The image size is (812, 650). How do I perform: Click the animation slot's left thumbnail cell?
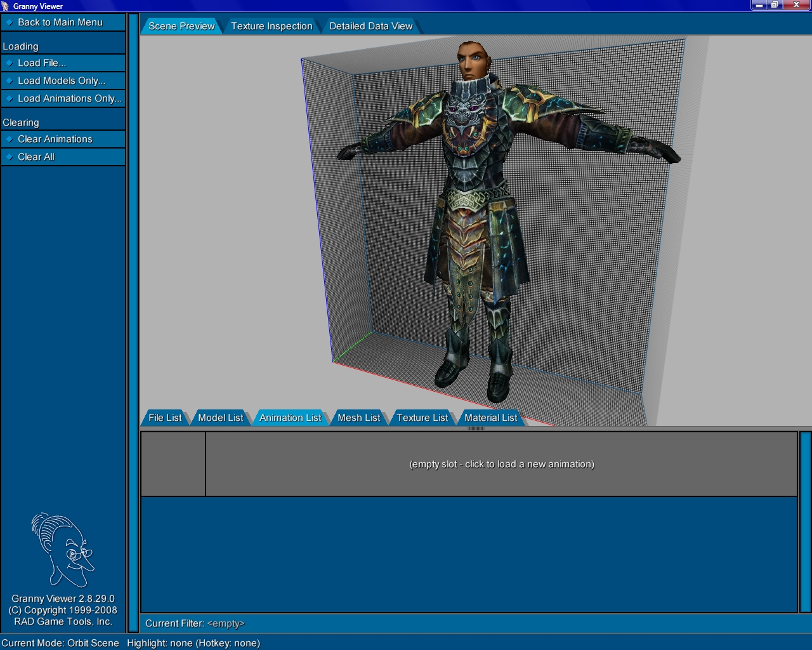coord(173,464)
